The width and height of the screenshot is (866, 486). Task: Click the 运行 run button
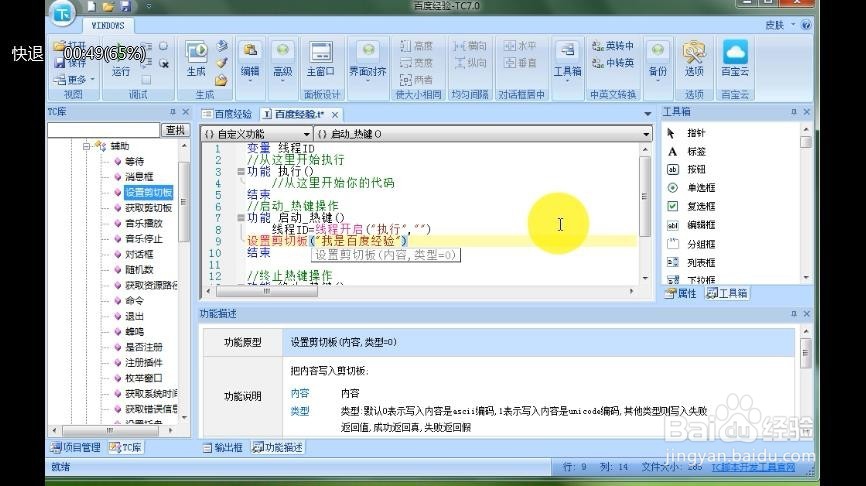point(121,59)
